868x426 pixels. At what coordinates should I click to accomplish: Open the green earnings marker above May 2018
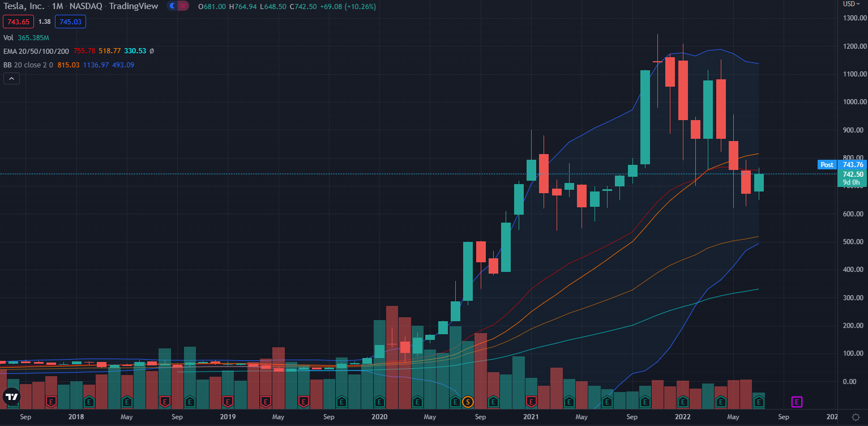[127, 402]
